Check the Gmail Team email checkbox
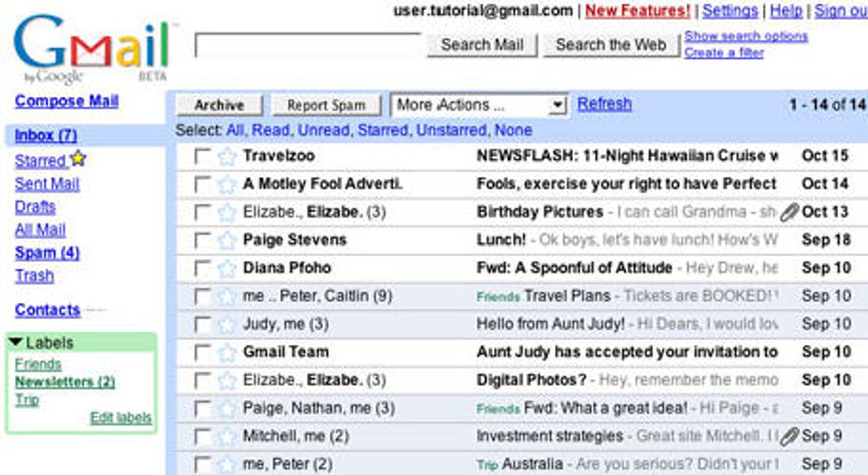The image size is (868, 475). tap(203, 352)
